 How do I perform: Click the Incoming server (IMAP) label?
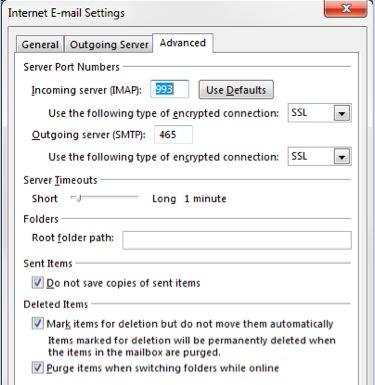coord(87,90)
